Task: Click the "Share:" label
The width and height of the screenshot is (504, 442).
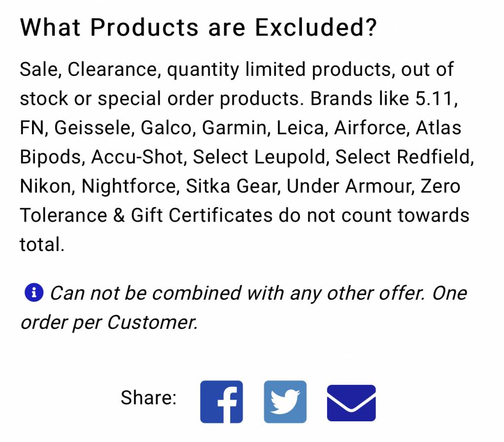Action: coord(148,398)
